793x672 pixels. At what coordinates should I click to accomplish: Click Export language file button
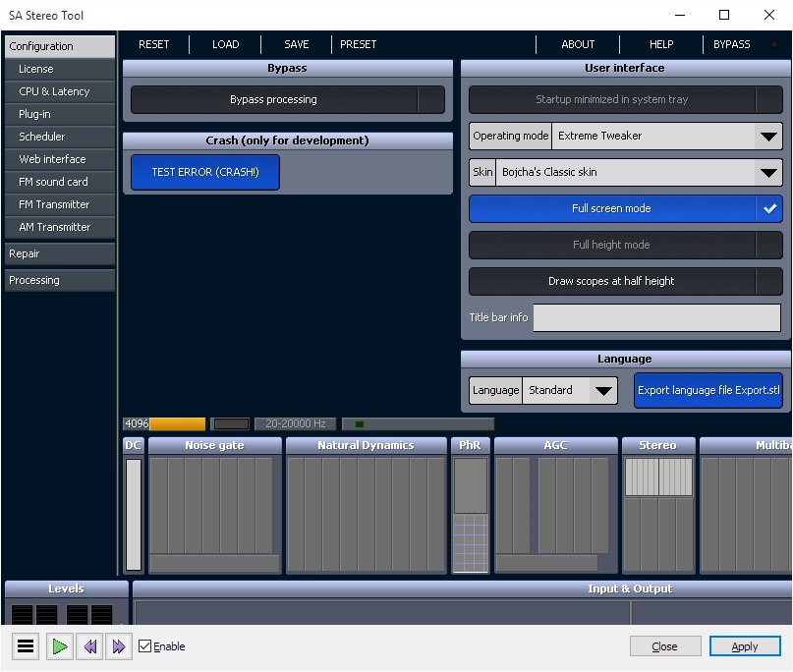click(708, 390)
